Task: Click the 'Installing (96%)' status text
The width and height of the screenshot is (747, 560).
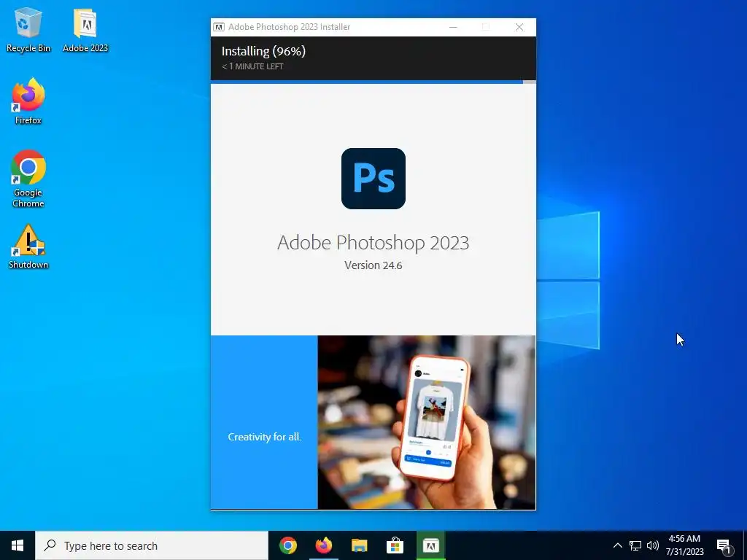Action: pos(263,51)
